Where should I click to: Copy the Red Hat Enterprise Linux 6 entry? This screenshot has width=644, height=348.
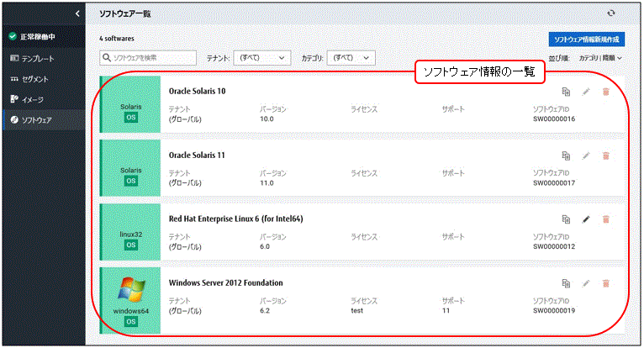[566, 219]
